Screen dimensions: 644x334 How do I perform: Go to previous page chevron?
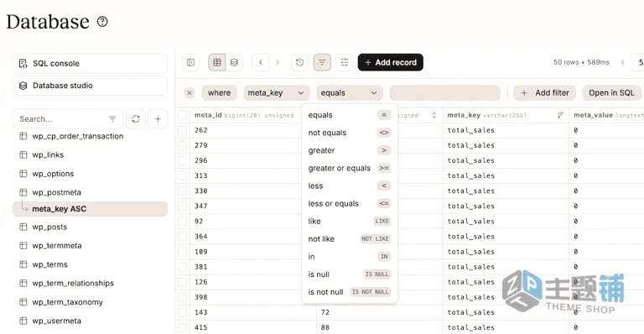click(x=623, y=62)
